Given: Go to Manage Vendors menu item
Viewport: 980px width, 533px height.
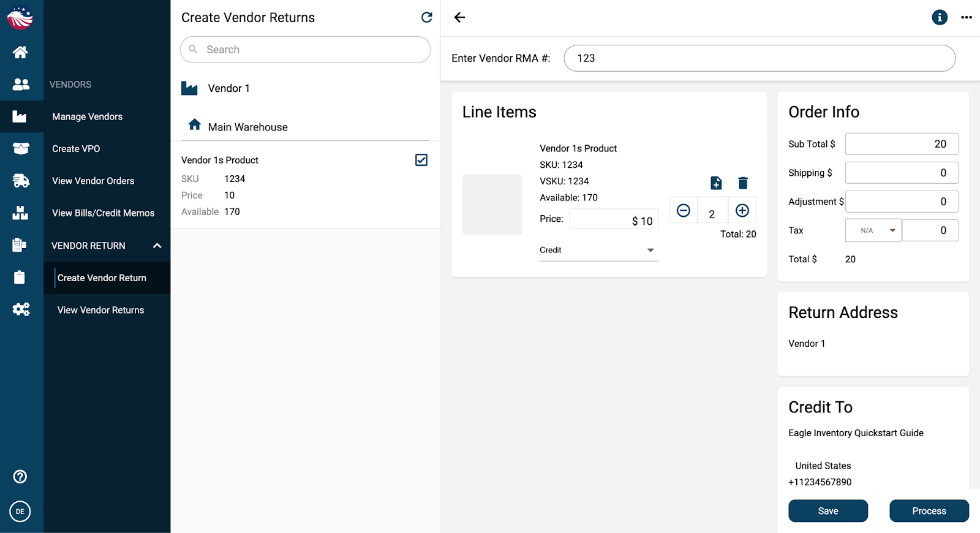Looking at the screenshot, I should [x=88, y=116].
